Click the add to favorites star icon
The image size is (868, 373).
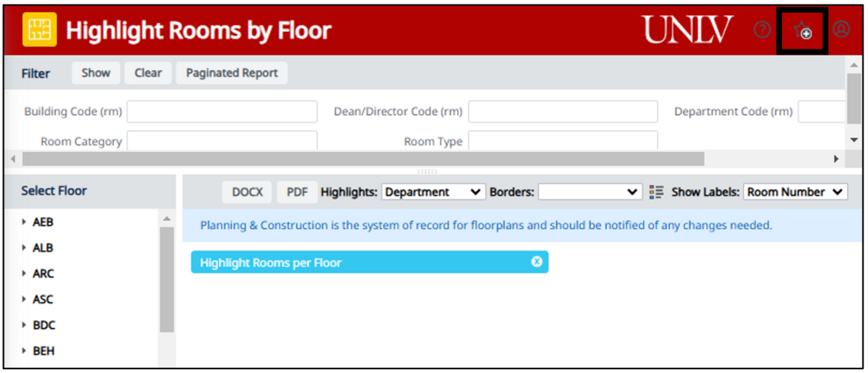point(803,30)
